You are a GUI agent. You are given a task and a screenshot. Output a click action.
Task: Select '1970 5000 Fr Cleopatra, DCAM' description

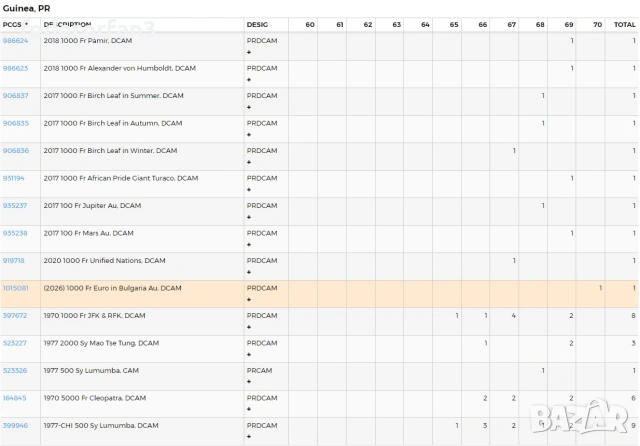pos(95,398)
